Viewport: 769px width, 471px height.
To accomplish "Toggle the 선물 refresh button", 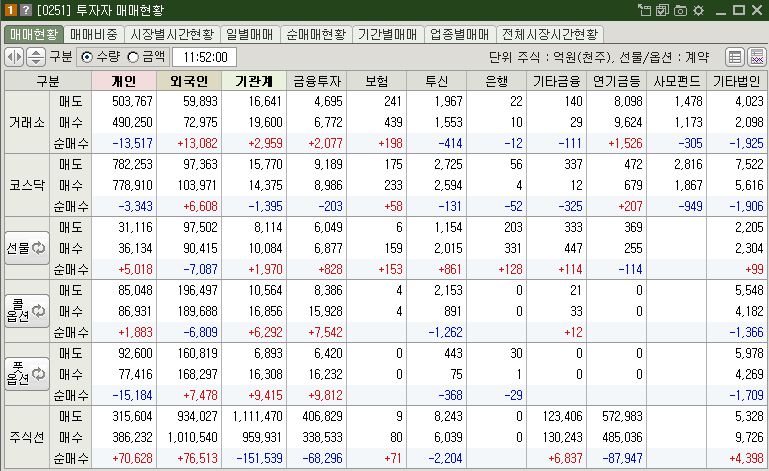I will pyautogui.click(x=27, y=248).
